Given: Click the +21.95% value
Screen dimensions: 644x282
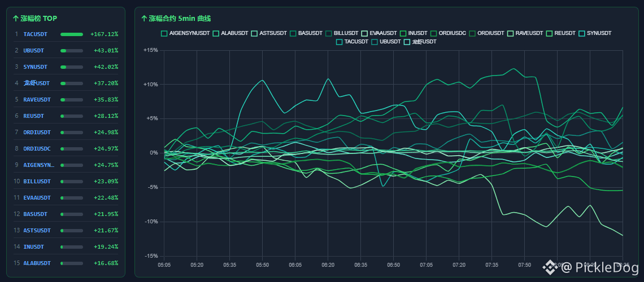Looking at the screenshot, I should coord(106,214).
